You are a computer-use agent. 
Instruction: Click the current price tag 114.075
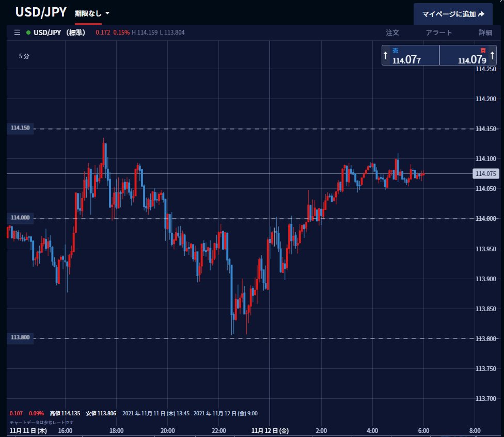tap(486, 174)
